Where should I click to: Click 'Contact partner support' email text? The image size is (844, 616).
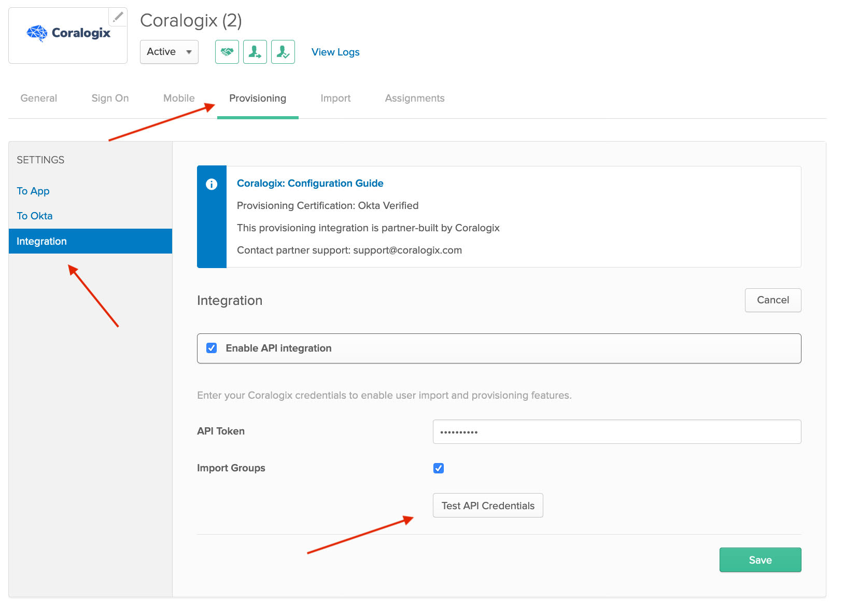349,250
